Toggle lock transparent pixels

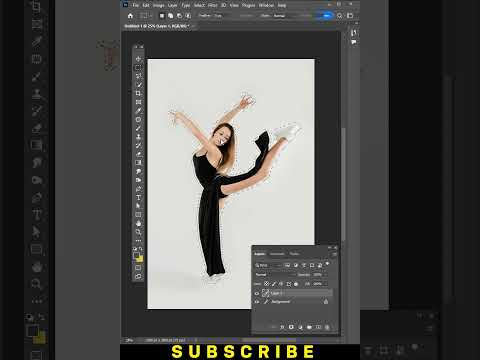click(x=266, y=284)
